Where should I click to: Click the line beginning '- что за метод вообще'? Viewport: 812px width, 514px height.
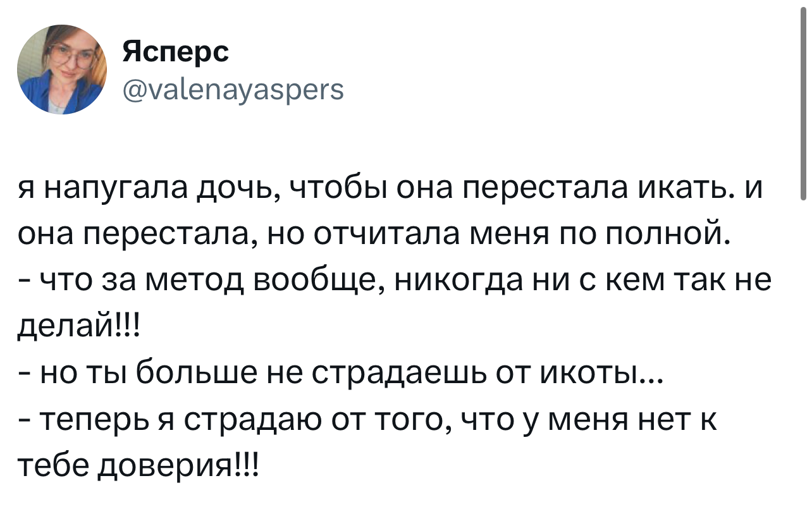(x=393, y=280)
